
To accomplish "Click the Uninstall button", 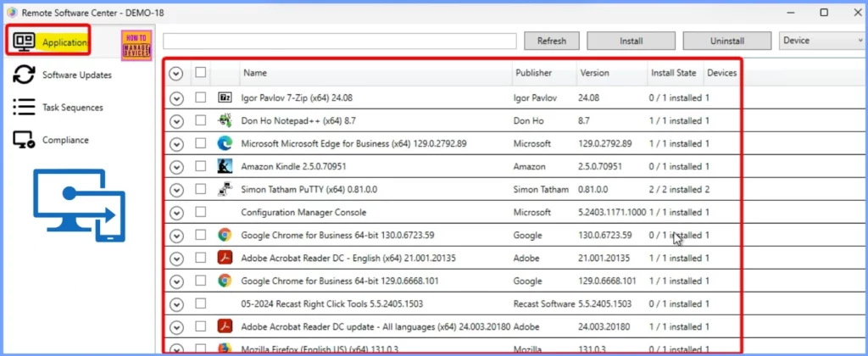I will (726, 41).
